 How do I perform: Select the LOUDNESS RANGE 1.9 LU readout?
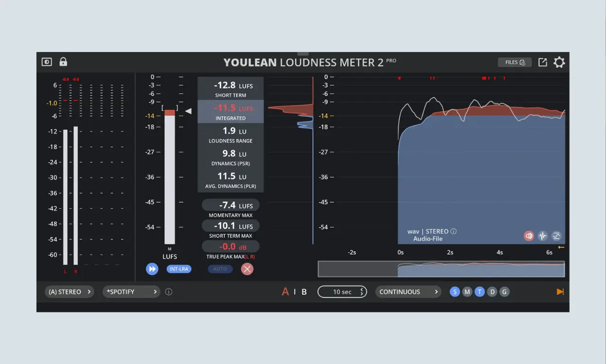[231, 134]
